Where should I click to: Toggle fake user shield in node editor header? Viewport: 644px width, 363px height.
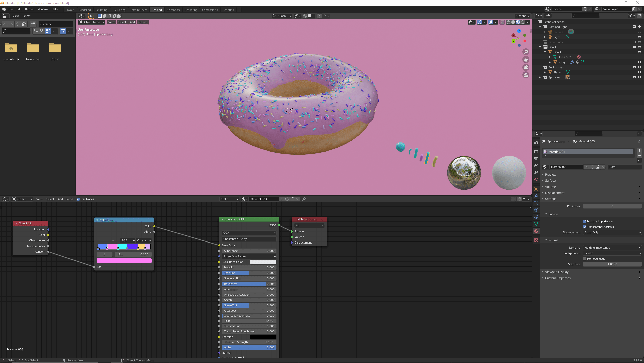287,199
